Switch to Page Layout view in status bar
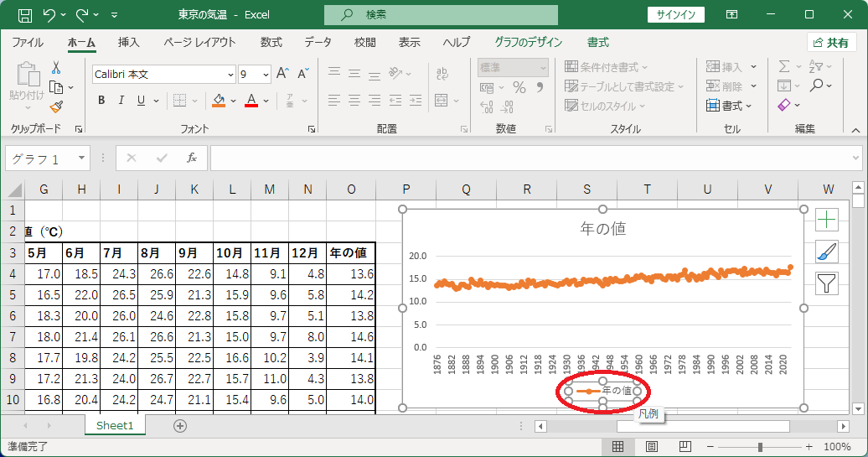The image size is (868, 457). point(652,446)
